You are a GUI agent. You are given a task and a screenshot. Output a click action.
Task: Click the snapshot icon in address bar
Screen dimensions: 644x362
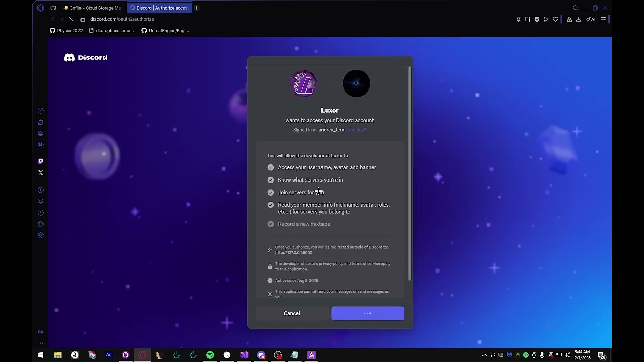click(x=527, y=19)
